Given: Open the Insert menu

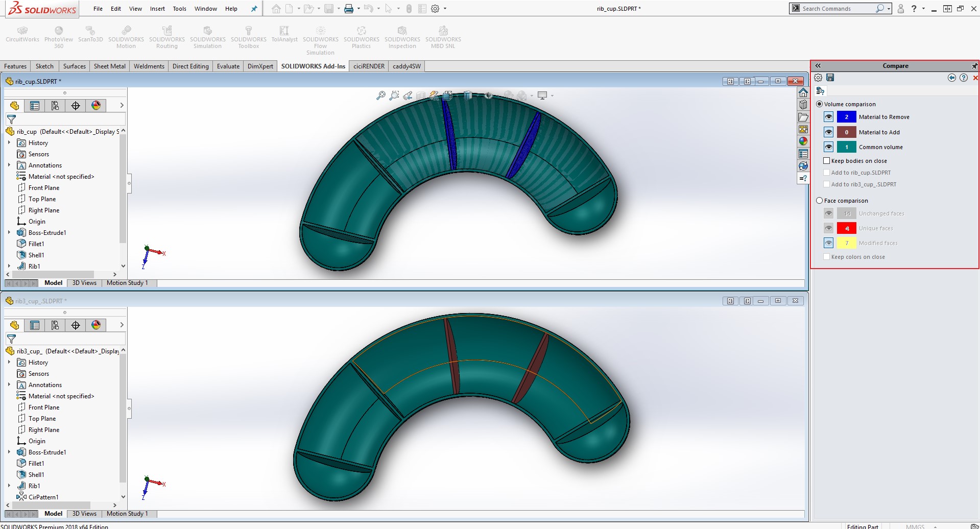Looking at the screenshot, I should [157, 9].
